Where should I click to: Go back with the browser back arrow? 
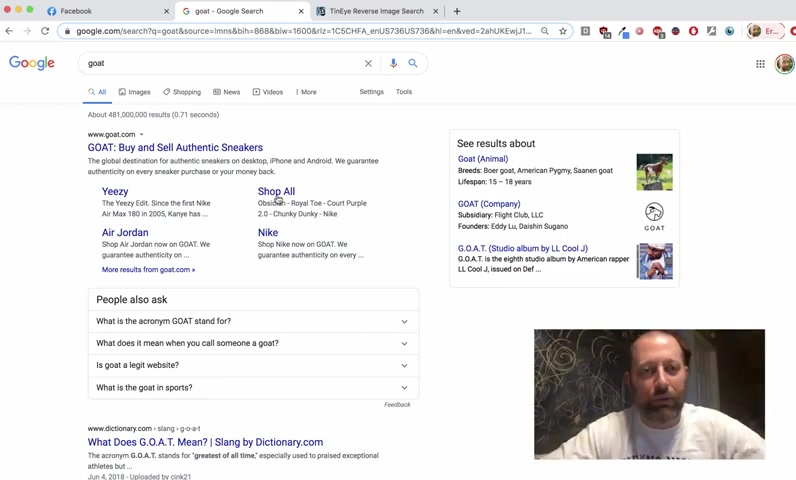click(9, 31)
